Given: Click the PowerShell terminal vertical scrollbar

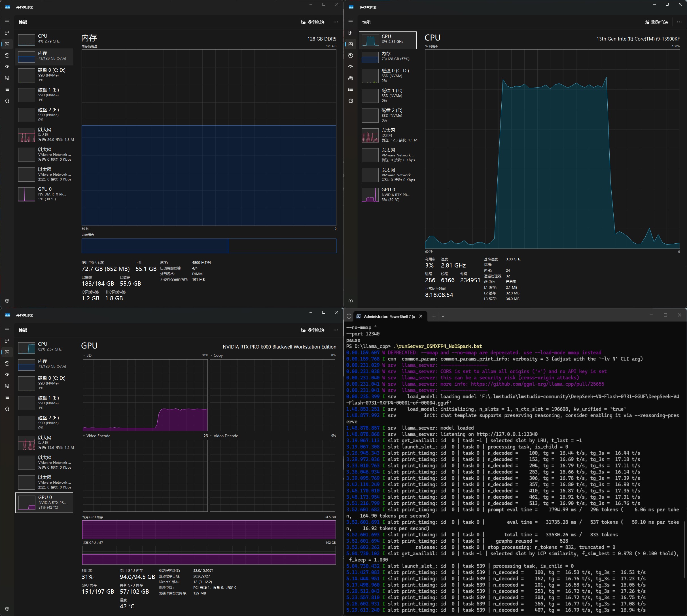Looking at the screenshot, I should 685,550.
